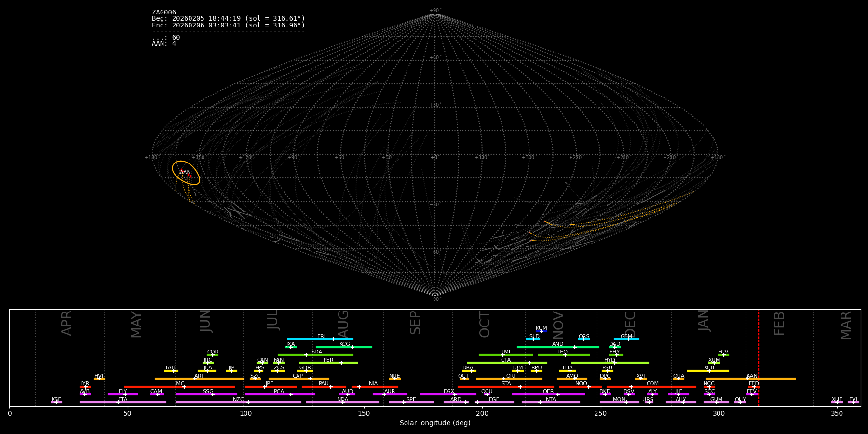
Task: Click the LYR shower label
Action: (85, 384)
